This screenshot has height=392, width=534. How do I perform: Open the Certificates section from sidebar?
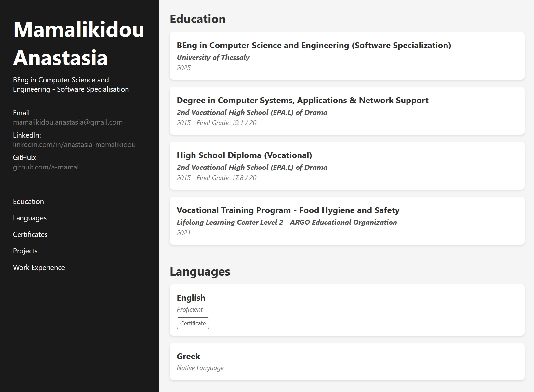point(30,234)
